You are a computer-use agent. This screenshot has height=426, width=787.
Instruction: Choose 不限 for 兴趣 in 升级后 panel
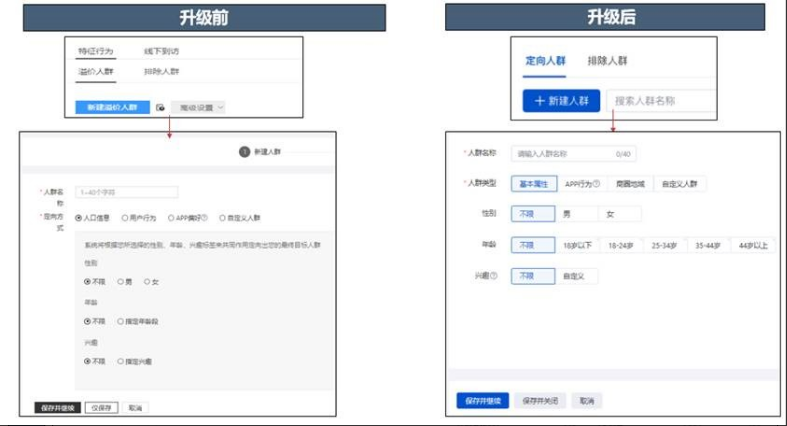pos(533,276)
